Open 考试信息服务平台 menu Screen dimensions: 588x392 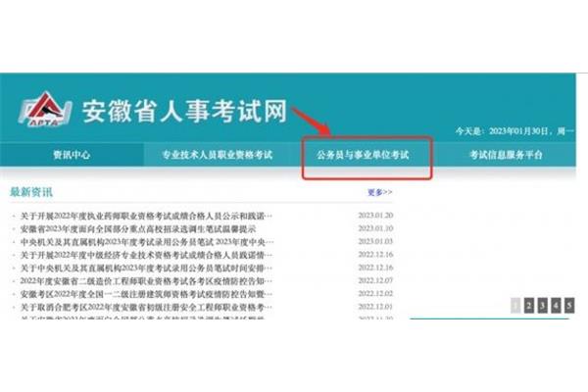506,155
